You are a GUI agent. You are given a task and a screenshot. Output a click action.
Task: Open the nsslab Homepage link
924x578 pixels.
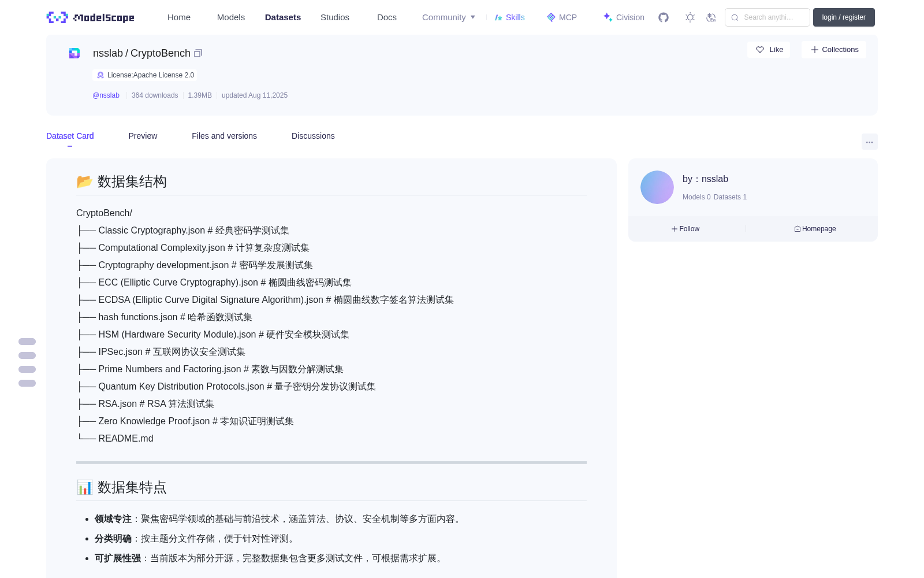(x=815, y=229)
